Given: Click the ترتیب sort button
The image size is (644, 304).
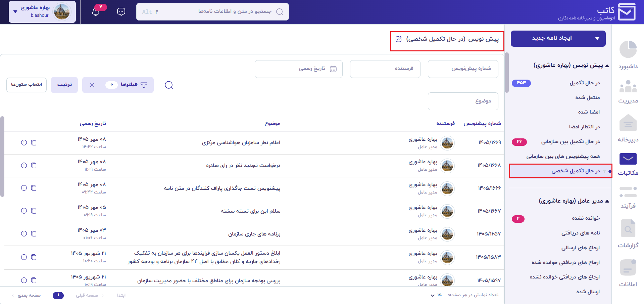Looking at the screenshot, I should pos(64,85).
